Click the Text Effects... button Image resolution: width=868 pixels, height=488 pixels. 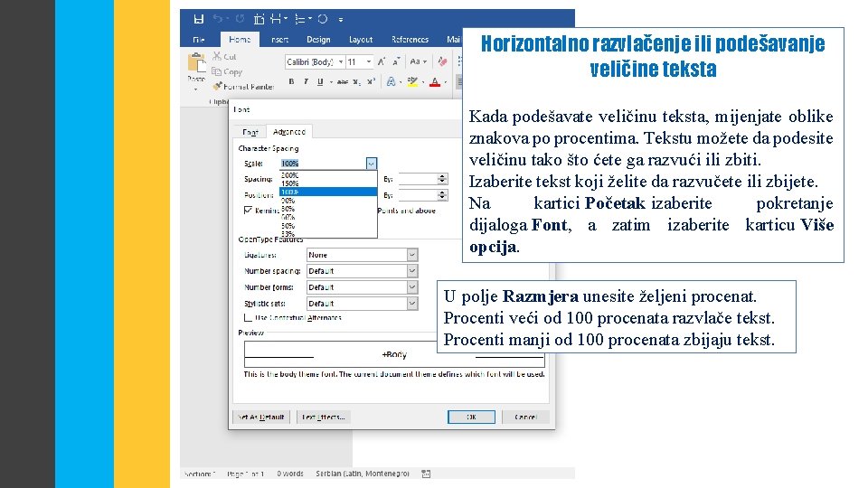click(324, 417)
